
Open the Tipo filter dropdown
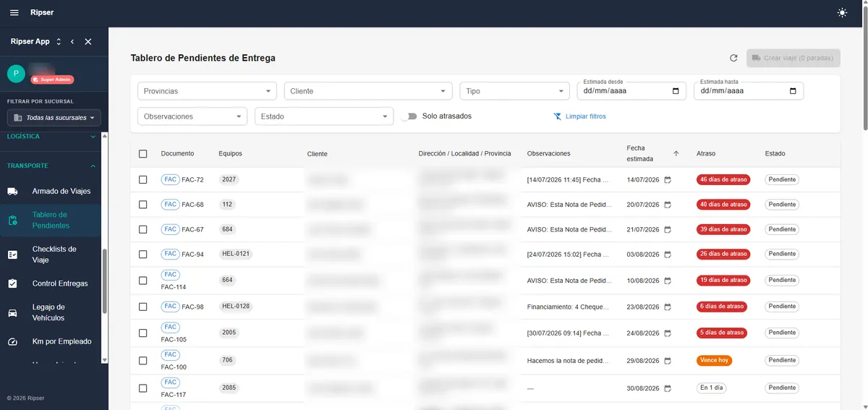coord(514,91)
